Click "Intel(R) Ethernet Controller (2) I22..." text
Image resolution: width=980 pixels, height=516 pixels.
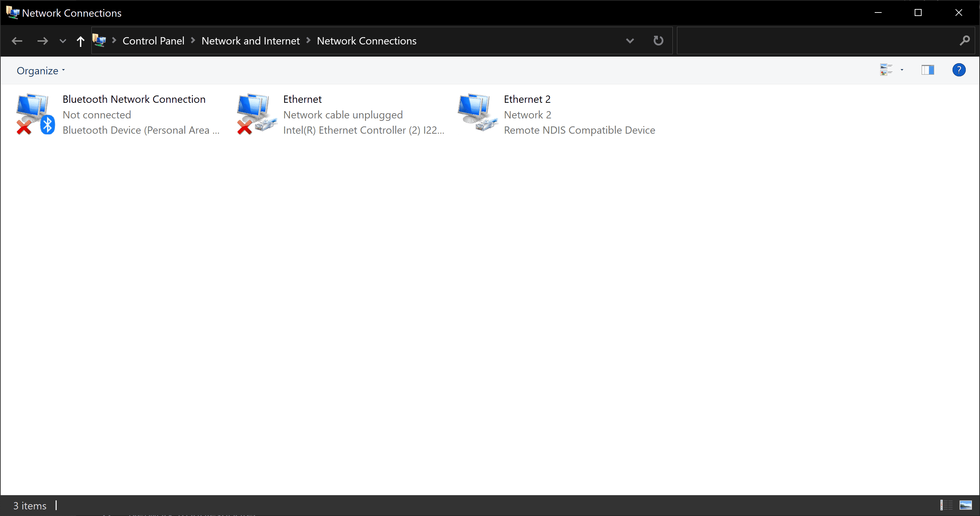[x=364, y=131]
